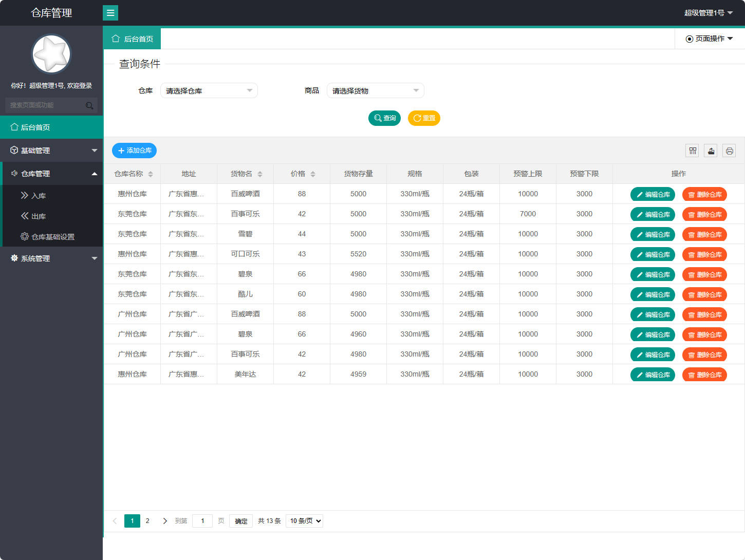Open the 请选择仓库 dropdown
This screenshot has width=745, height=560.
click(x=209, y=90)
